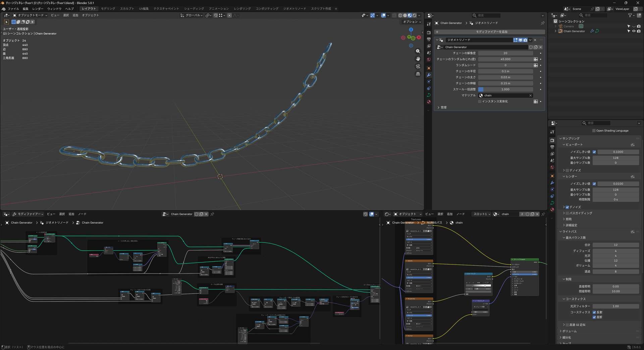The height and width of the screenshot is (350, 644).
Task: Toggle camera view icon in viewport
Action: [x=418, y=66]
